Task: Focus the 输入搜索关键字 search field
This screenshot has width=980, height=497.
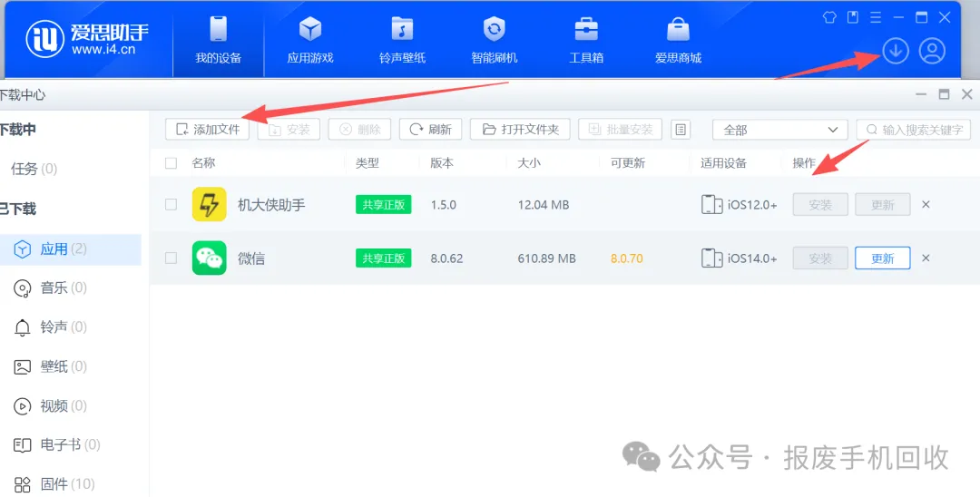Action: (913, 130)
